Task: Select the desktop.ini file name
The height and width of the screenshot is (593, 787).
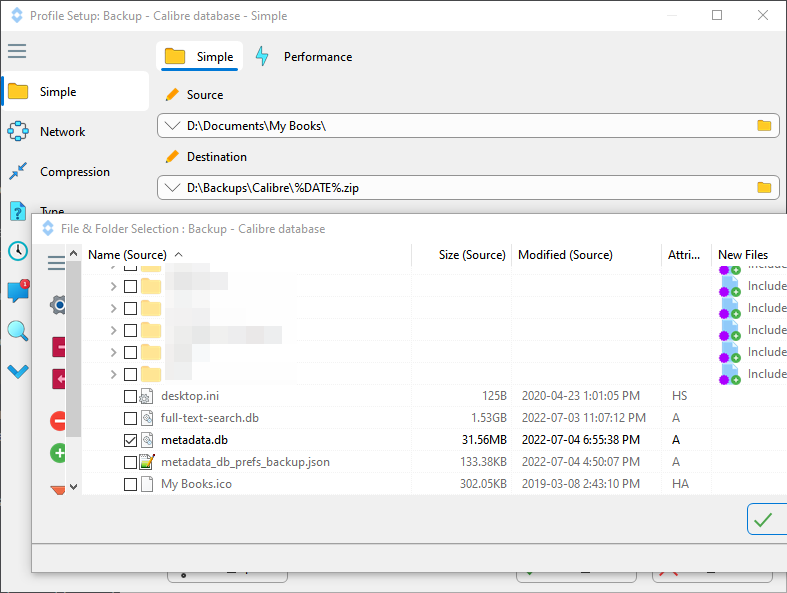Action: (x=190, y=396)
